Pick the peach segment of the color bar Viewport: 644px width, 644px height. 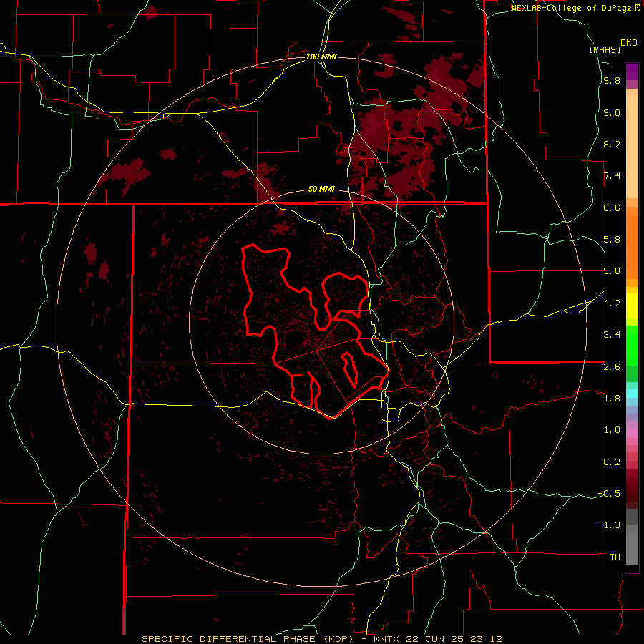point(632,147)
